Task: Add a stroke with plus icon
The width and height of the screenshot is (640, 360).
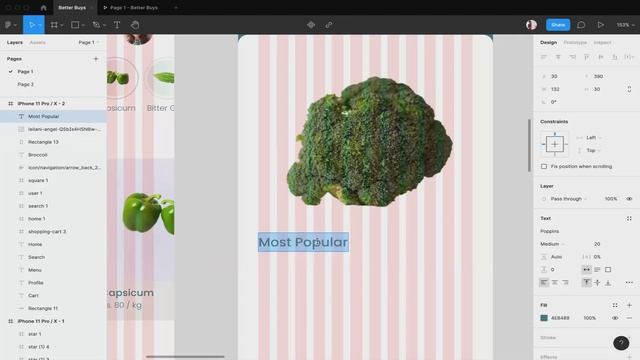Action: (629, 338)
